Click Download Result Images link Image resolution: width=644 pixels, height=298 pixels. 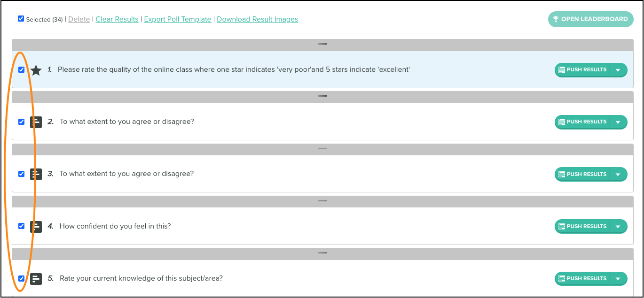point(258,19)
